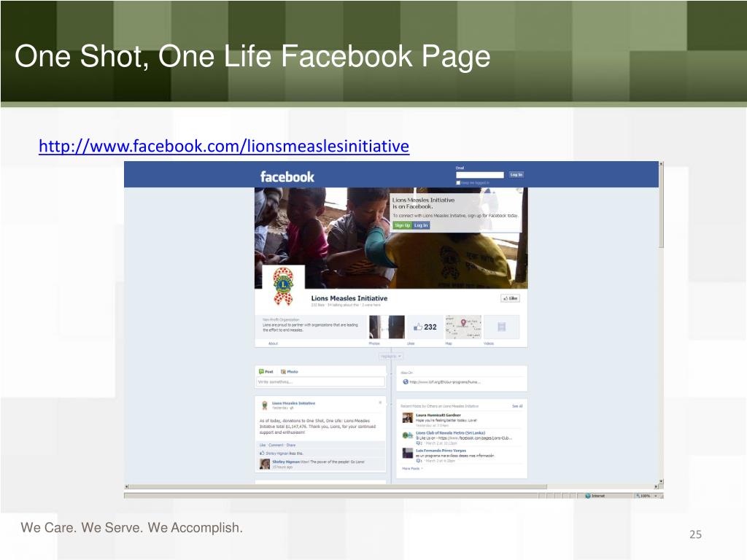Click Comment under the donations post
The image size is (747, 560).
click(x=276, y=446)
